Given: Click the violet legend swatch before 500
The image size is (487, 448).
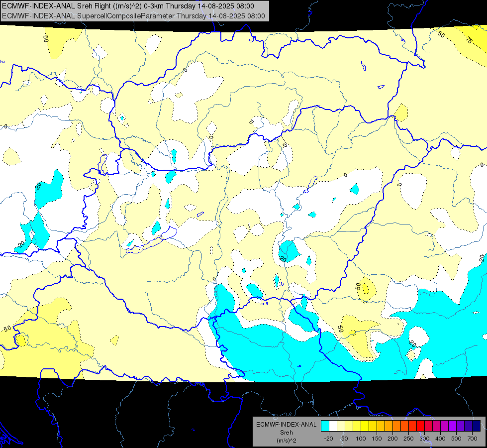Looking at the screenshot, I should 453,426.
